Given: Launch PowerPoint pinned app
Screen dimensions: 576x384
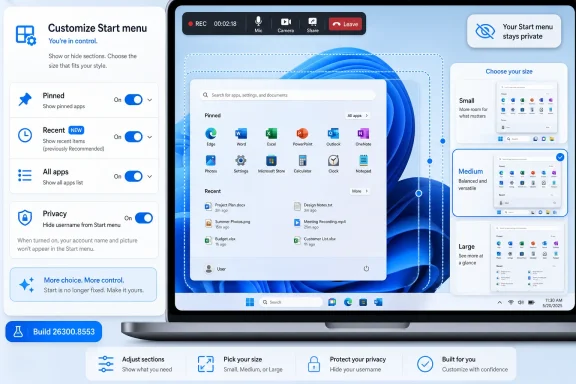Looking at the screenshot, I should [302, 137].
